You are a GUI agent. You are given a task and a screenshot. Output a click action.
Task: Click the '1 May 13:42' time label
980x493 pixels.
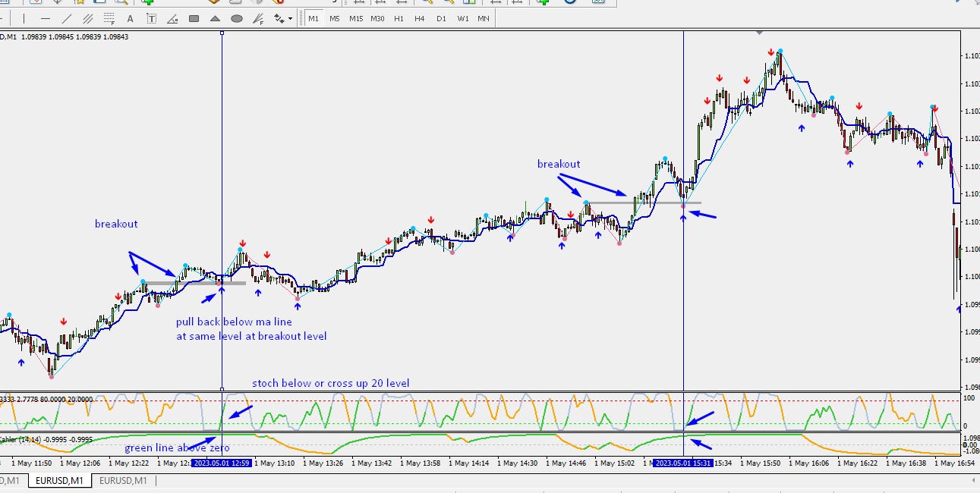[x=371, y=463]
